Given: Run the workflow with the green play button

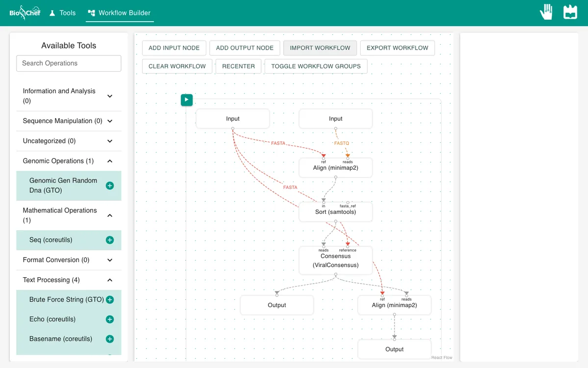Looking at the screenshot, I should pyautogui.click(x=187, y=100).
